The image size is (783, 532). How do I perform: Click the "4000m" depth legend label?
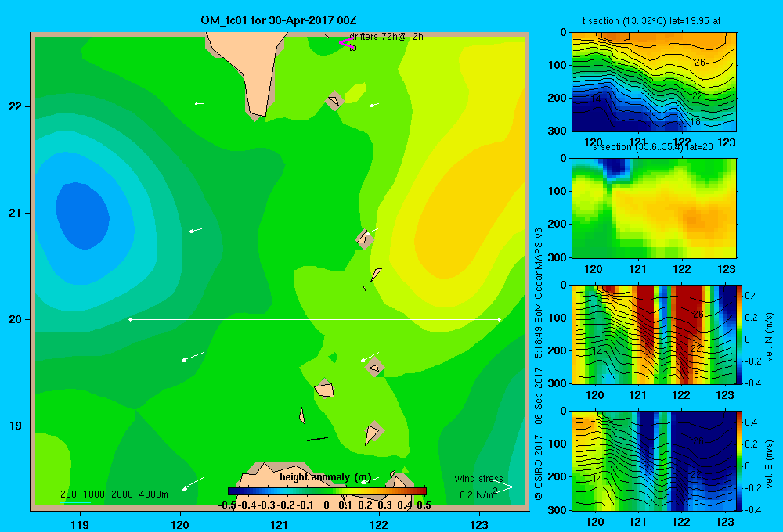click(153, 494)
